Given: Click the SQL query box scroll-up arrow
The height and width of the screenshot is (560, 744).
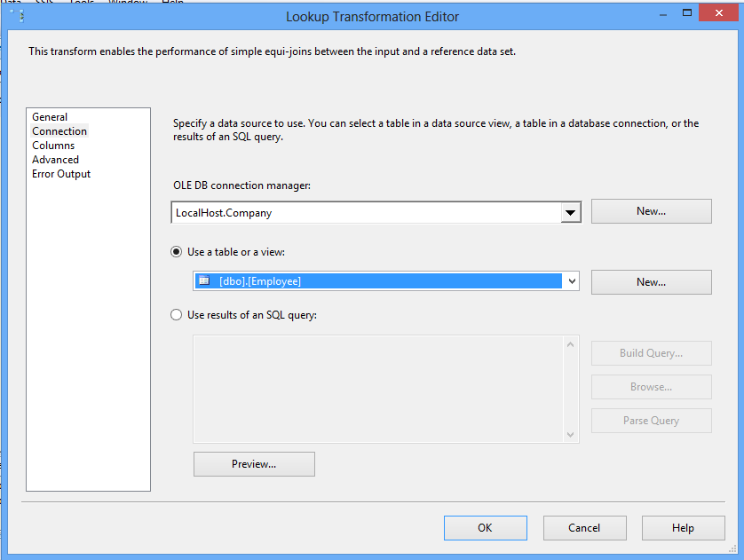Looking at the screenshot, I should tap(570, 344).
